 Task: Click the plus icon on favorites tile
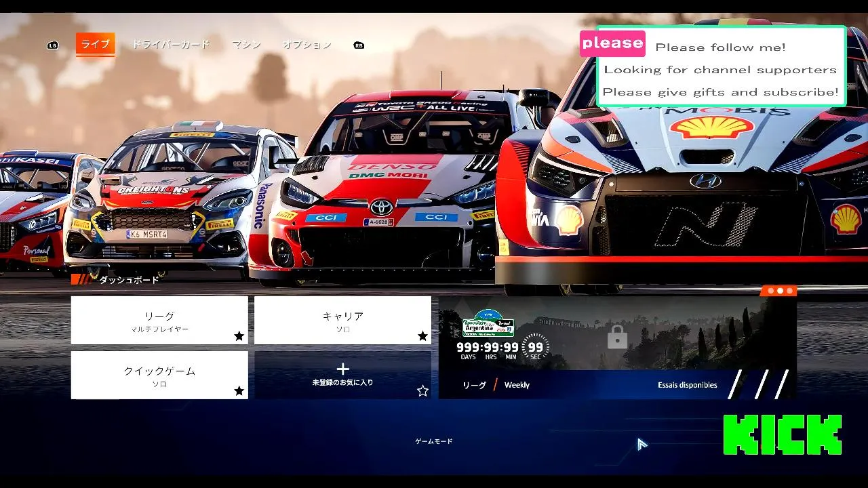coord(342,369)
